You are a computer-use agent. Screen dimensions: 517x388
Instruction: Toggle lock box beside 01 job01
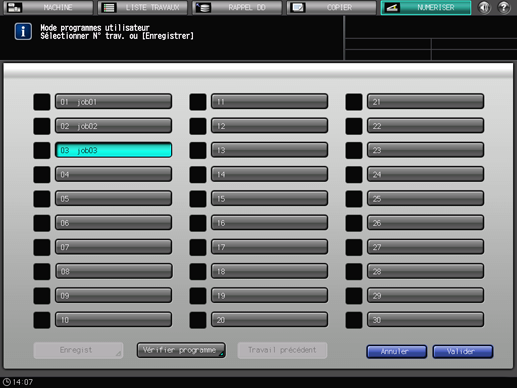(42, 102)
